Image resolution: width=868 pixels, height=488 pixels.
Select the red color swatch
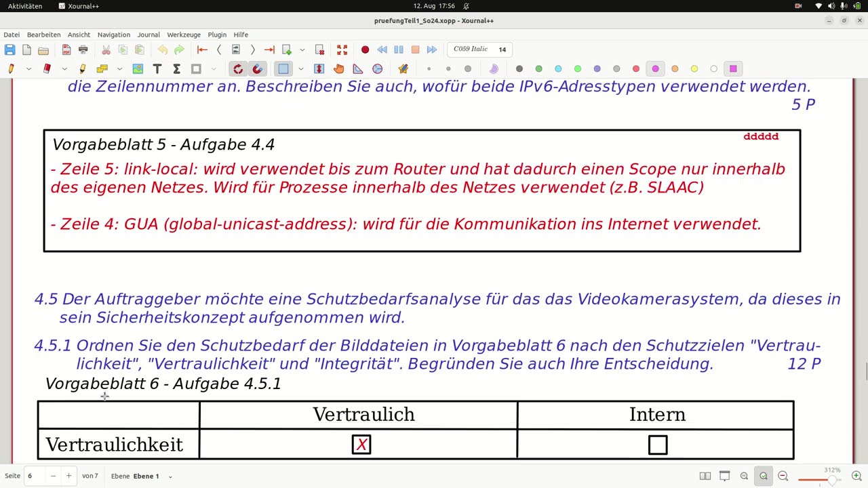[x=636, y=68]
